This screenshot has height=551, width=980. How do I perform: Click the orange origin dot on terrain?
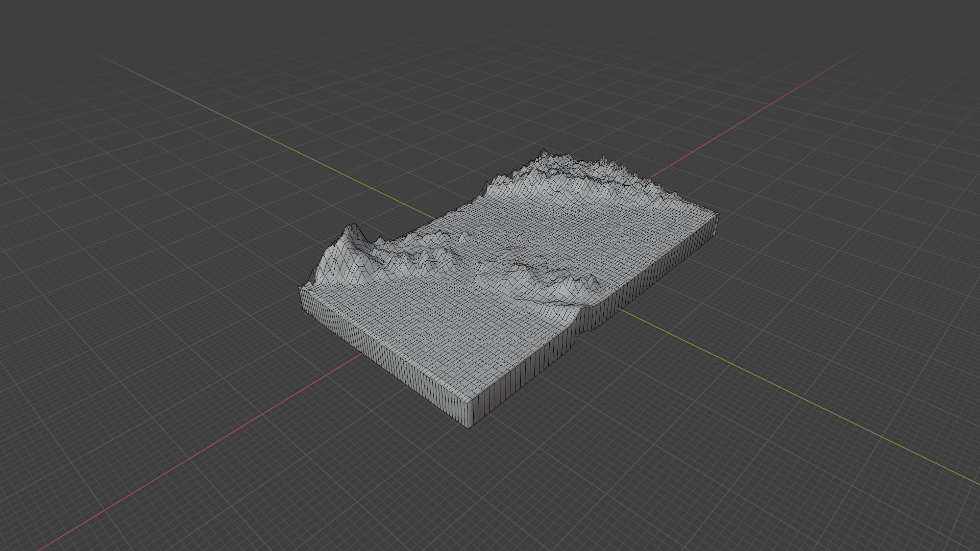517,259
